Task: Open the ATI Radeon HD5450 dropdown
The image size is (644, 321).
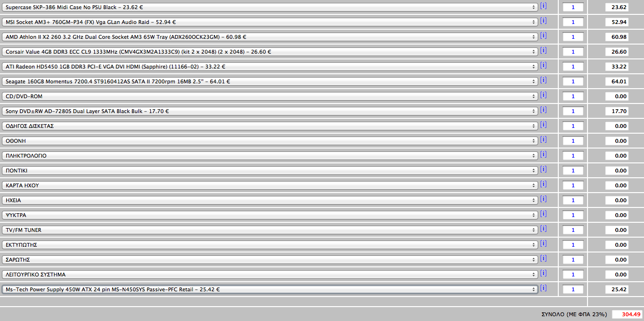Action: pos(270,67)
